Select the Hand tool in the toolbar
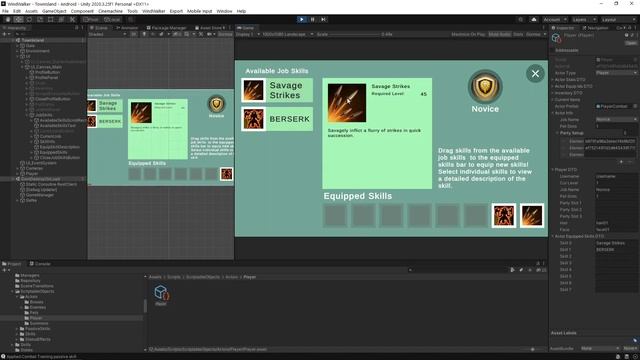This screenshot has height=360, width=640. (8, 19)
